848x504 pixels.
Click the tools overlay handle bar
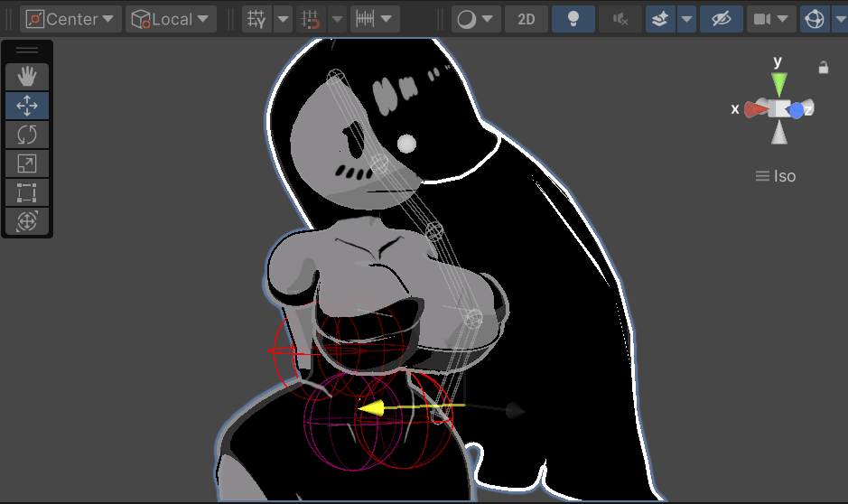[x=27, y=51]
